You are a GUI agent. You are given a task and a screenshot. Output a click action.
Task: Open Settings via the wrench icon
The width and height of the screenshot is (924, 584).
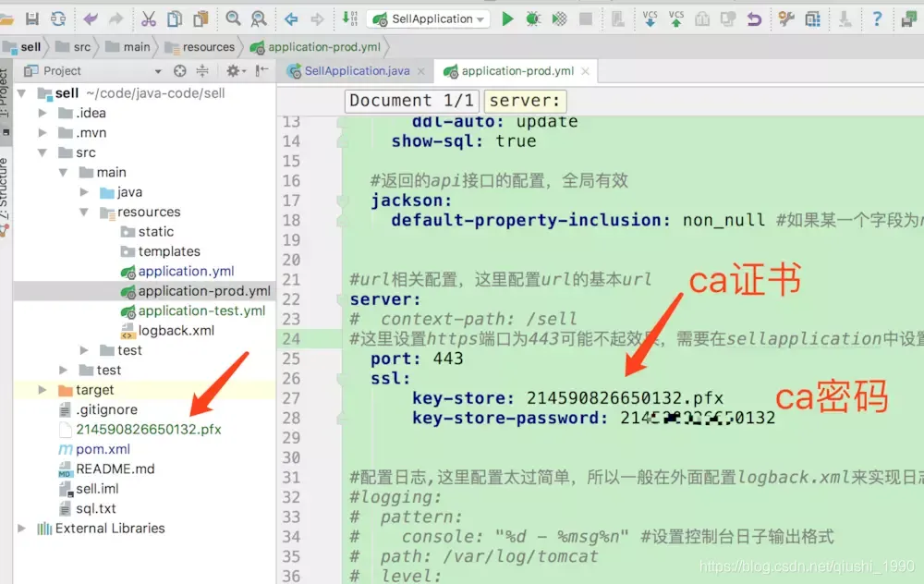tap(786, 18)
